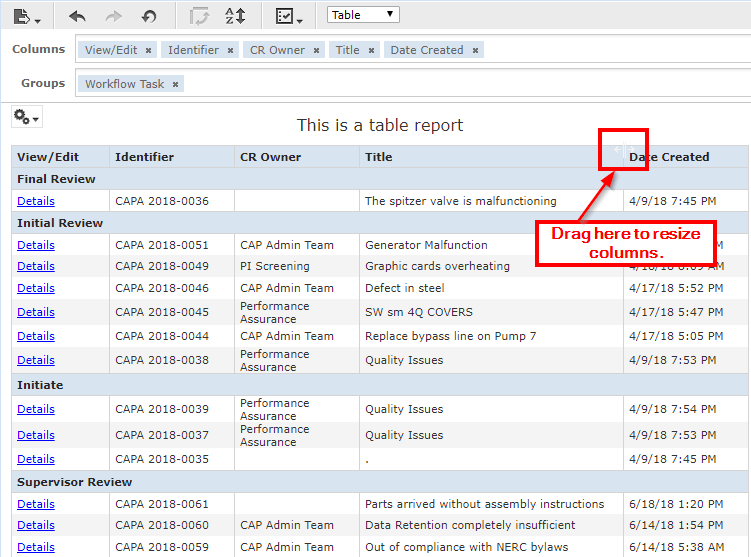The image size is (751, 557).
Task: Click the refresh page icon in toolbar
Action: [x=199, y=17]
